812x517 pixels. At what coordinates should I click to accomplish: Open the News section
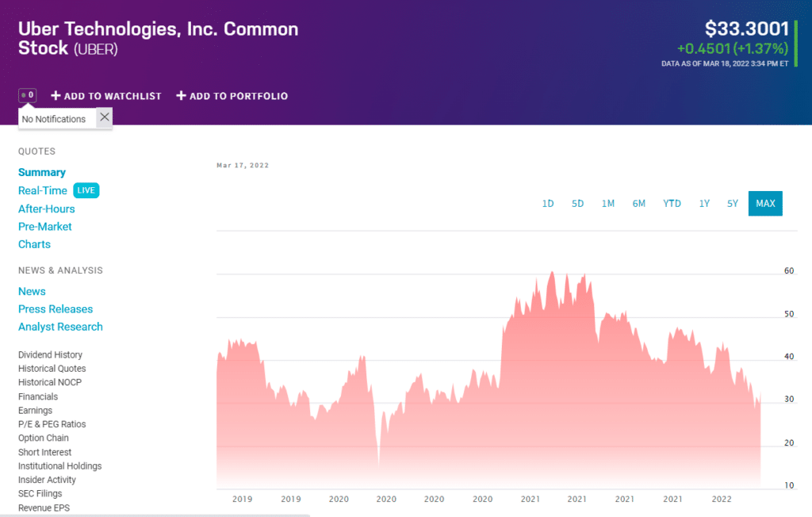(32, 291)
